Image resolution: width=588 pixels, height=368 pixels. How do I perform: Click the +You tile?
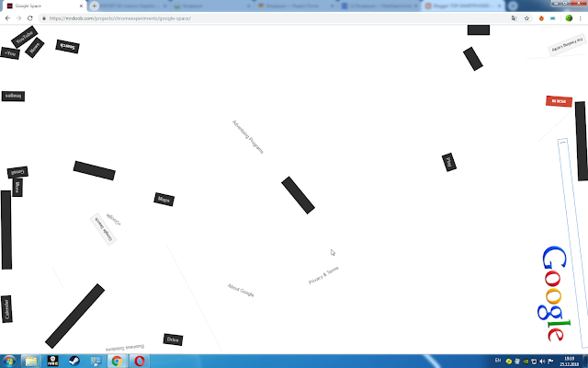[x=10, y=53]
